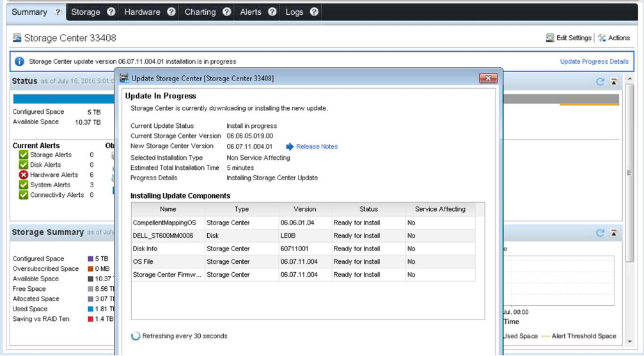This screenshot has height=356, width=644.
Task: Close the Update Storage Center dialog
Action: pos(489,78)
